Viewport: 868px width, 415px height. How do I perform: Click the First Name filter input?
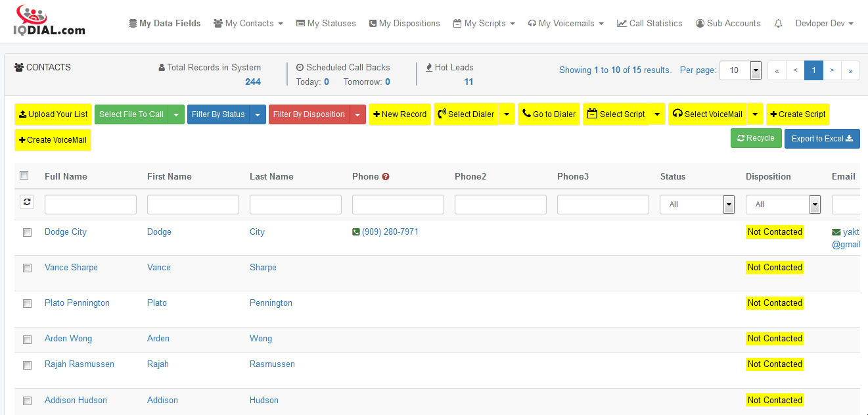click(x=193, y=205)
